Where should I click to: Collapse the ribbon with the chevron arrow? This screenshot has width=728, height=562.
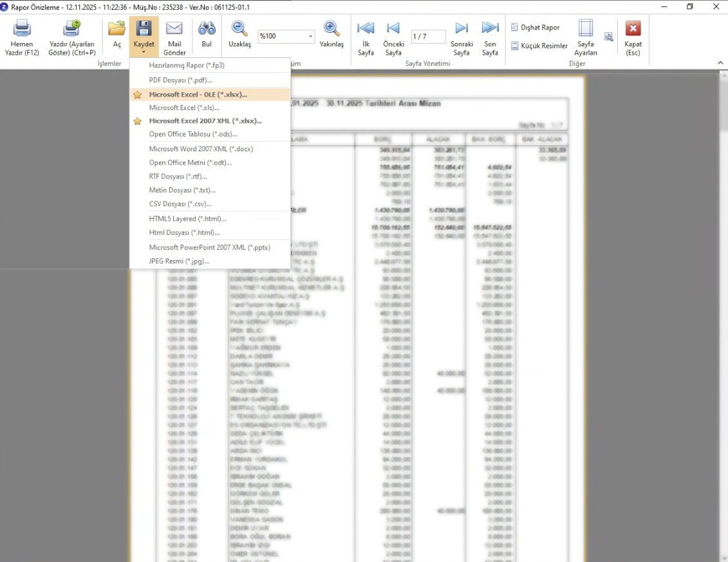pos(720,63)
